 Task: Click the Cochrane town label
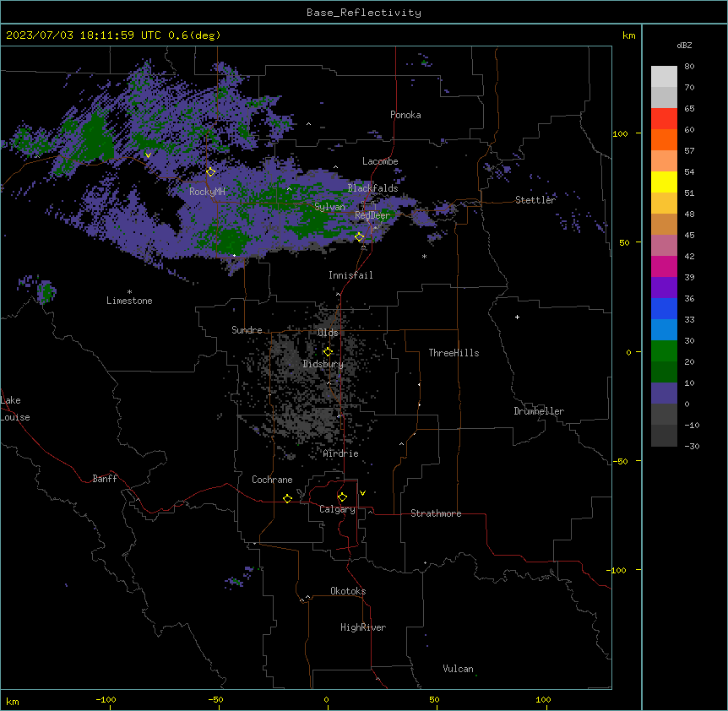(x=272, y=480)
